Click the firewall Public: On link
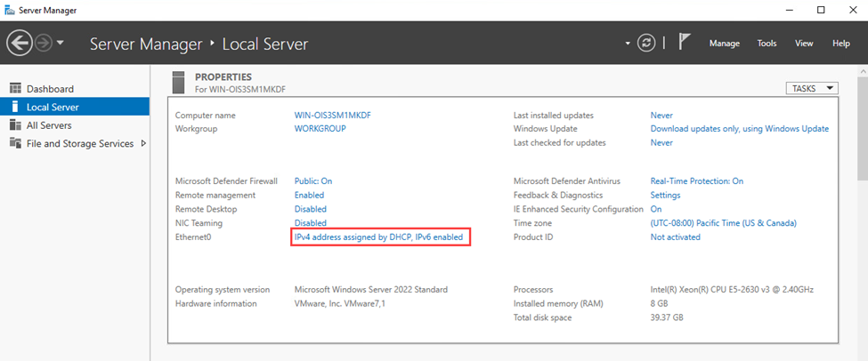 (313, 180)
